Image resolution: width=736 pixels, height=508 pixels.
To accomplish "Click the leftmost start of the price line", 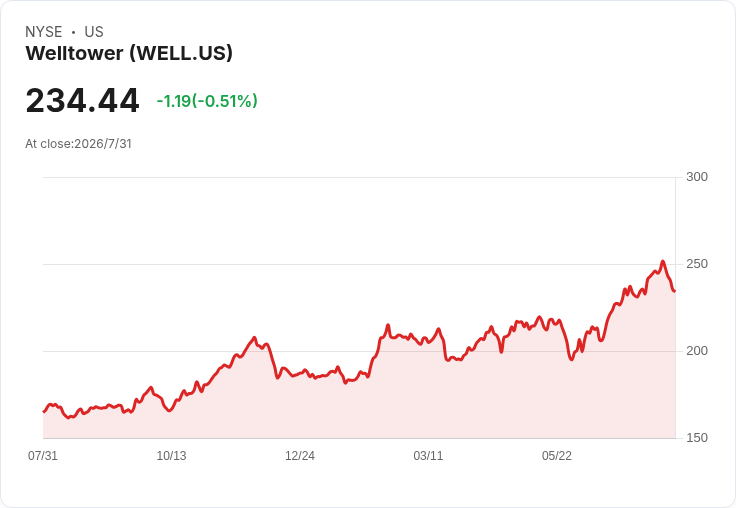I will coord(44,411).
